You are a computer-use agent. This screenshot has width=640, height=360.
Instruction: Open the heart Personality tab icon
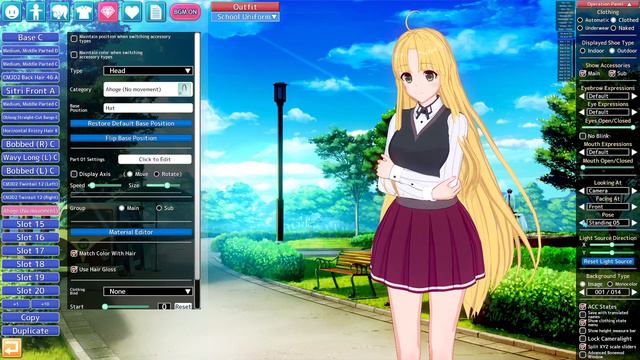131,12
